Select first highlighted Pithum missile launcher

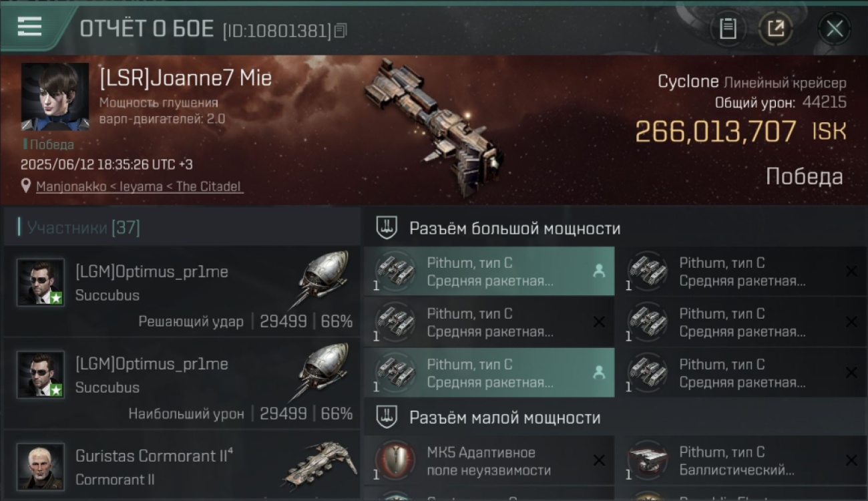pos(489,271)
